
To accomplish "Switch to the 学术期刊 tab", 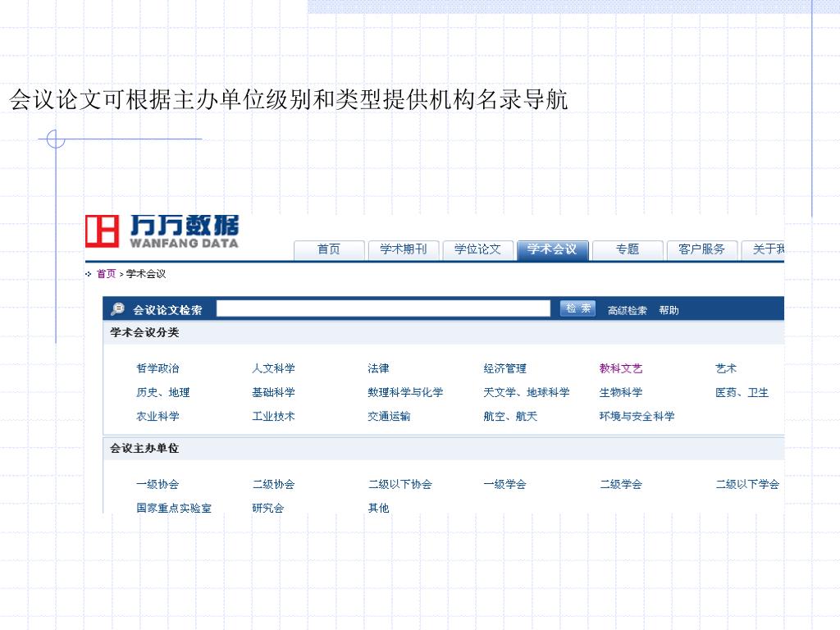I will click(404, 249).
